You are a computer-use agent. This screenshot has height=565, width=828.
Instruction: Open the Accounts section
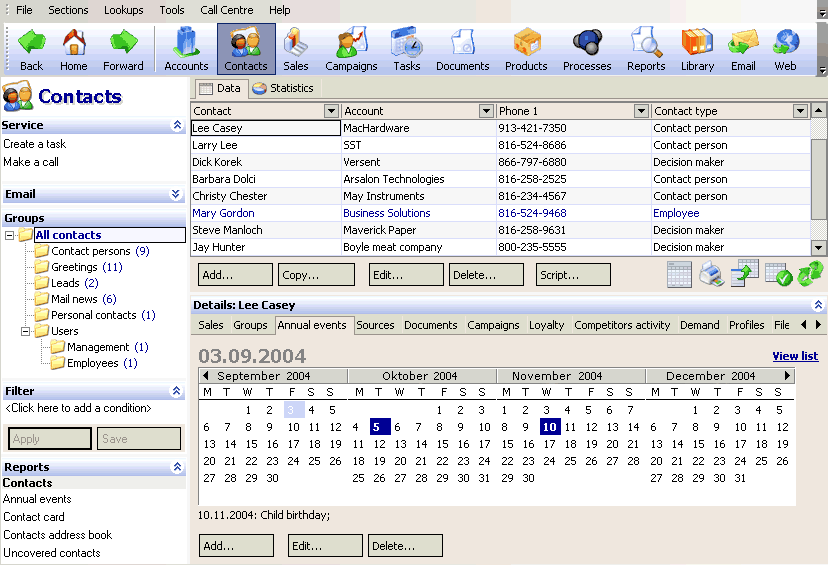186,50
